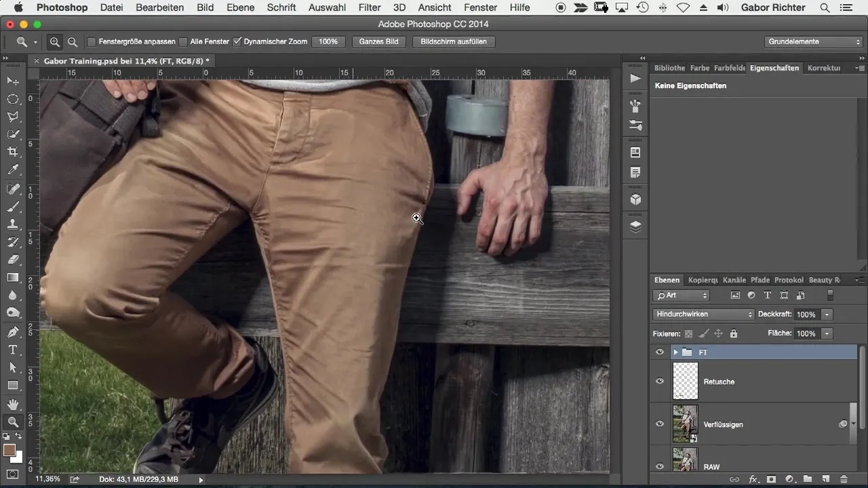Image resolution: width=868 pixels, height=488 pixels.
Task: Hide the FT group layer
Action: (660, 352)
